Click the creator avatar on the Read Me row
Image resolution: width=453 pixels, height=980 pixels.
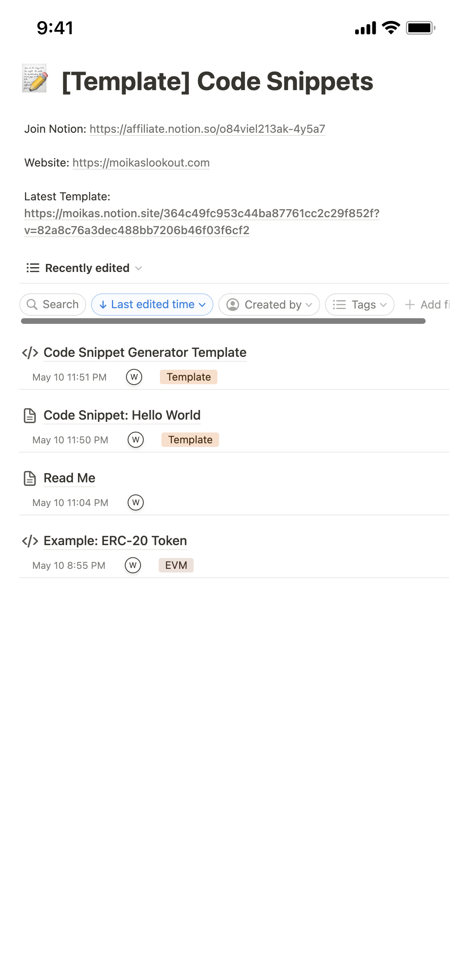coord(136,502)
